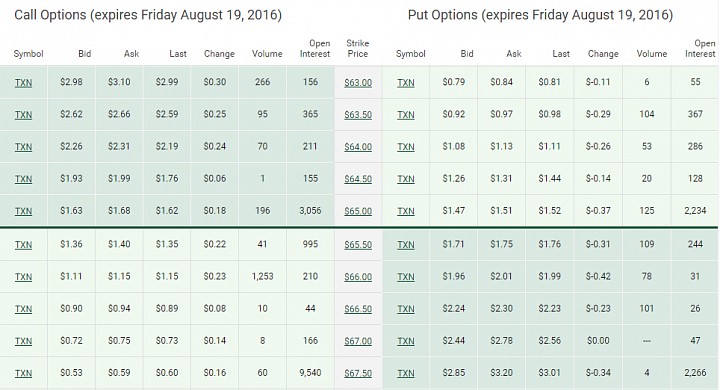
Task: Select call open interest value 9,540
Action: 310,373
